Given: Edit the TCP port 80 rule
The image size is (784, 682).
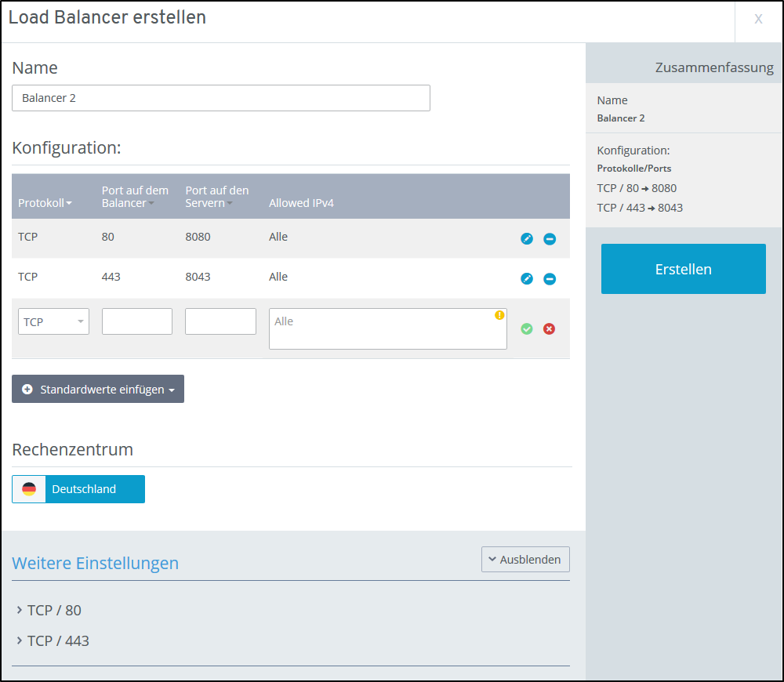Looking at the screenshot, I should (526, 238).
